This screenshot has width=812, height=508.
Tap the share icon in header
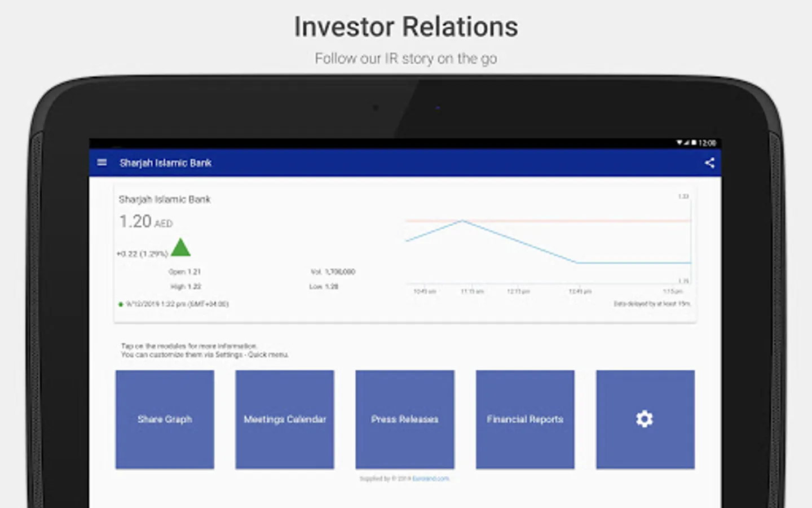point(709,163)
